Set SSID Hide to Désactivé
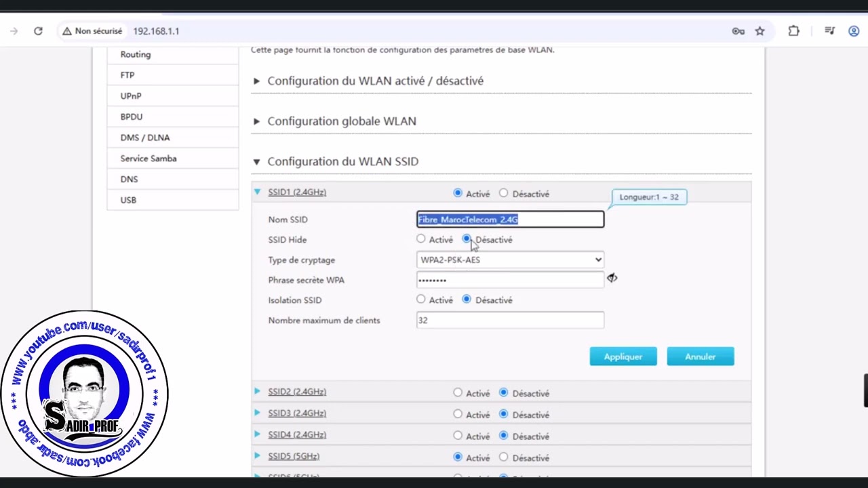This screenshot has width=868, height=488. tap(467, 239)
